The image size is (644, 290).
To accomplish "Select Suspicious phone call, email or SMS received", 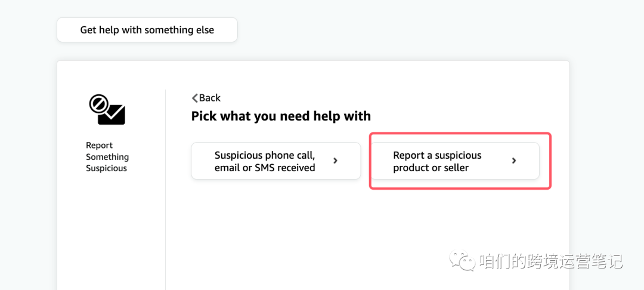I will click(276, 161).
